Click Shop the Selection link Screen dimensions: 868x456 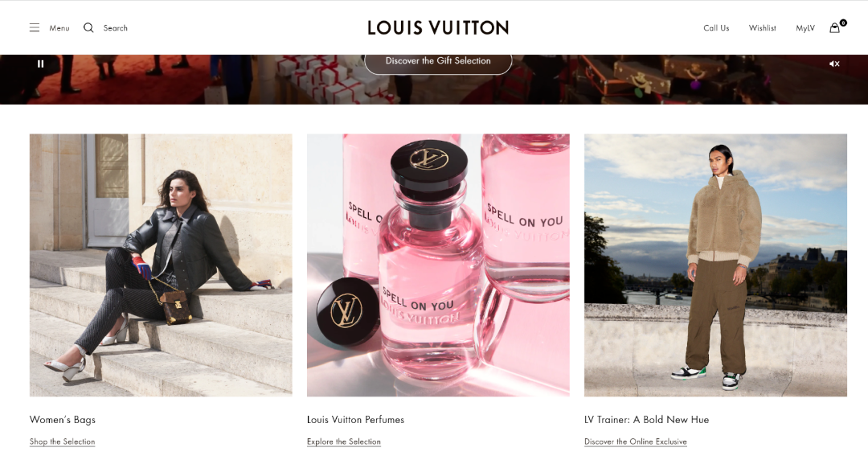point(62,442)
